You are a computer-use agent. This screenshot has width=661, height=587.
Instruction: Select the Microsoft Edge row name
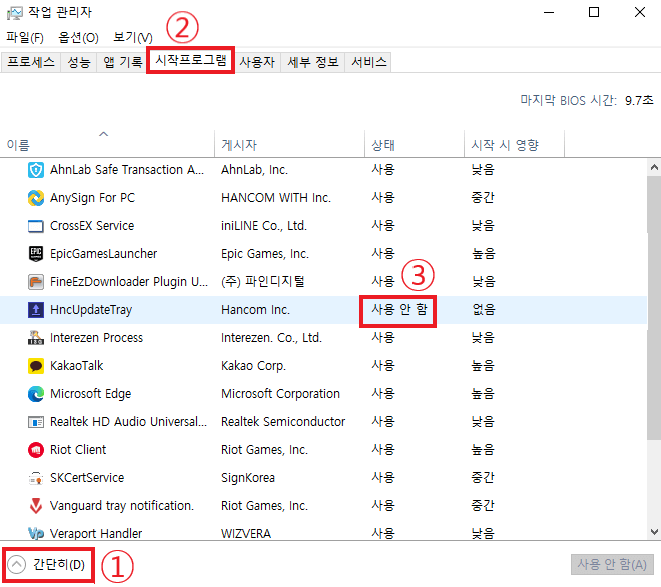[90, 394]
